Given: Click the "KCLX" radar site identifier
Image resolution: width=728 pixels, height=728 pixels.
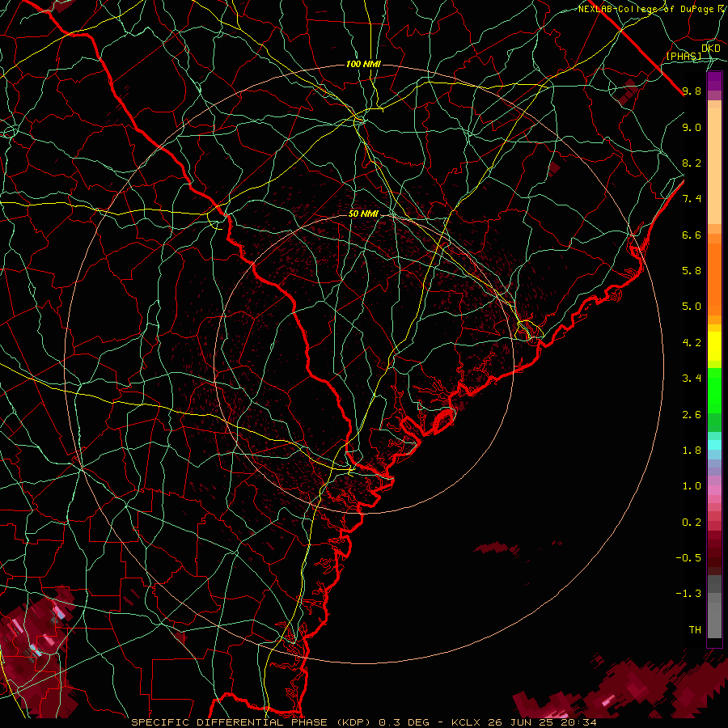Looking at the screenshot, I should point(467,722).
